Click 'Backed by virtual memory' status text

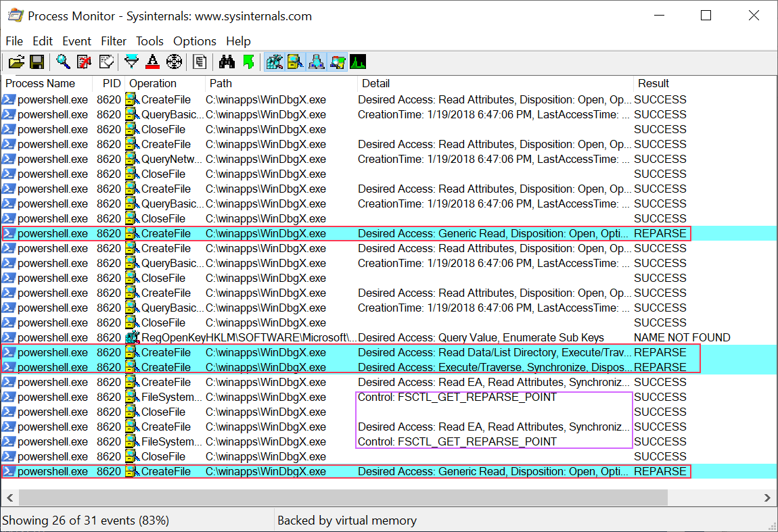click(x=347, y=520)
